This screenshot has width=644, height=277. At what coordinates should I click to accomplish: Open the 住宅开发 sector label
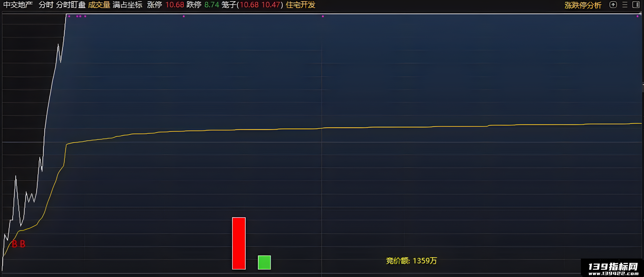pos(300,5)
